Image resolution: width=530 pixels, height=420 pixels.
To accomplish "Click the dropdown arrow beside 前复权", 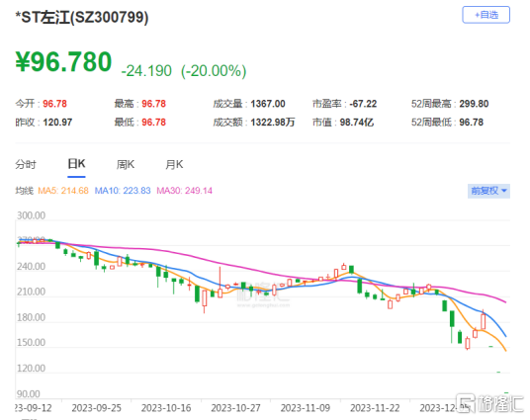I will (504, 191).
